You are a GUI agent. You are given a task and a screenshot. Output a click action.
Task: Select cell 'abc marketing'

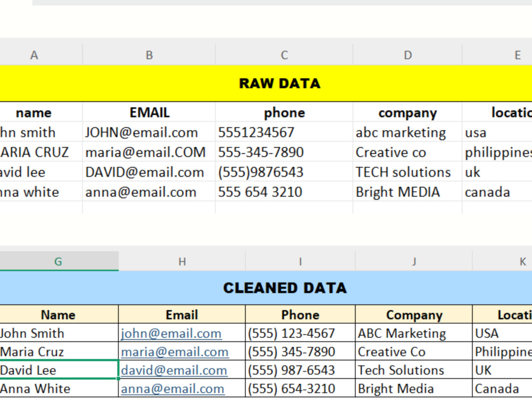pos(408,132)
